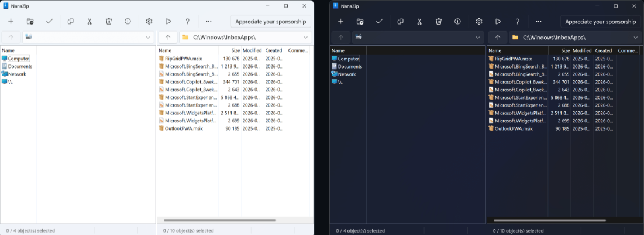Click the Extract folder icon in dark NanaZip window
644x235 pixels.
pyautogui.click(x=360, y=22)
